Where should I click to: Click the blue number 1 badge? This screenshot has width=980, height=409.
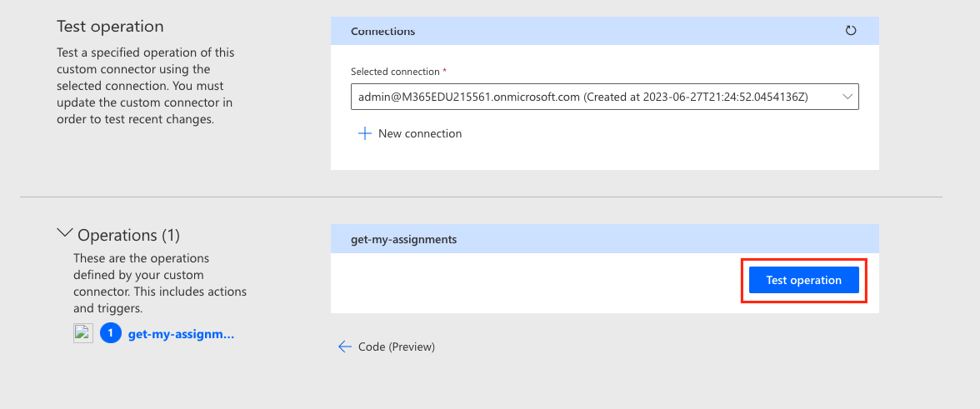tap(111, 334)
